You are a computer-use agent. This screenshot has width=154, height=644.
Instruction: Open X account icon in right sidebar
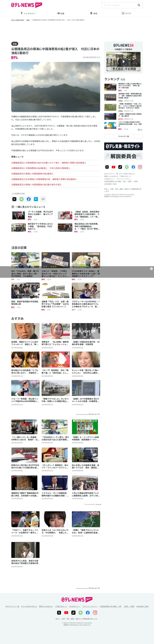click(x=107, y=167)
